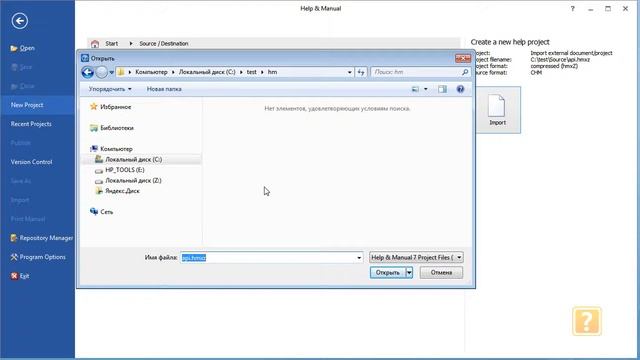Go to Start step in breadcrumb
Viewport: 640px width, 360px height.
(x=111, y=43)
